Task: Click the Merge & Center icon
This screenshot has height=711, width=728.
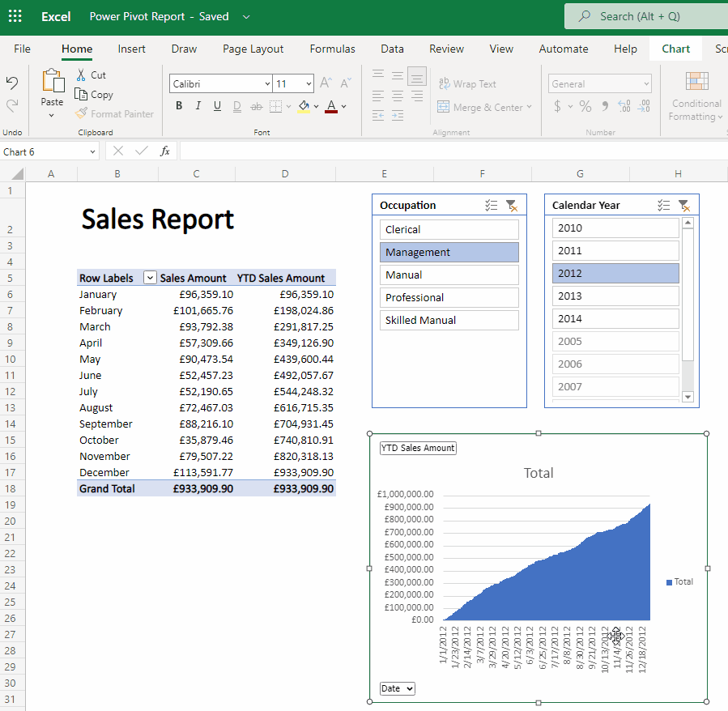Action: pyautogui.click(x=443, y=106)
